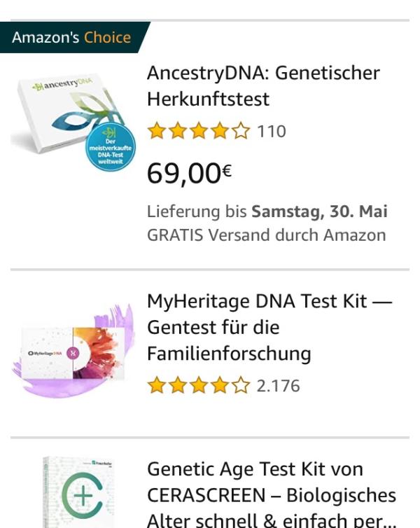Viewport: 420px width, 528px height.
Task: Click the AncestryDNA star rating
Action: tap(199, 132)
